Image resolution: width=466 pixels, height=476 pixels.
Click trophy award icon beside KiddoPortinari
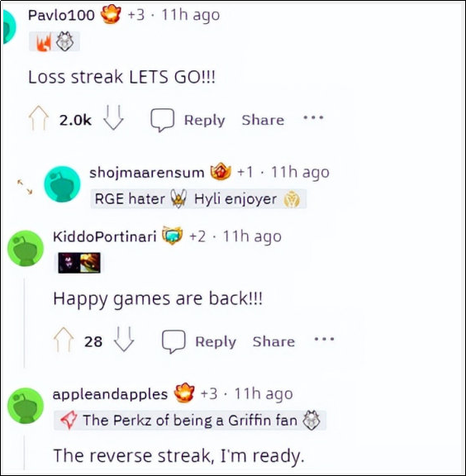pyautogui.click(x=173, y=236)
